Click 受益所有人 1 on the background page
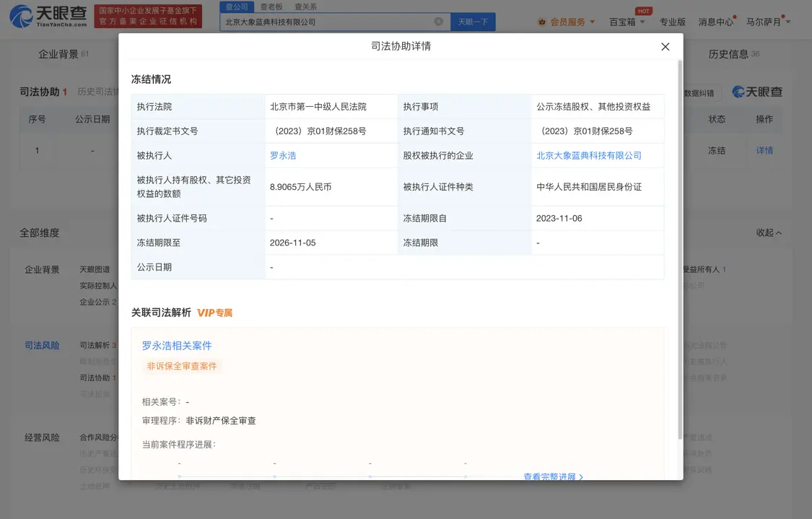Image resolution: width=812 pixels, height=519 pixels. (x=704, y=269)
